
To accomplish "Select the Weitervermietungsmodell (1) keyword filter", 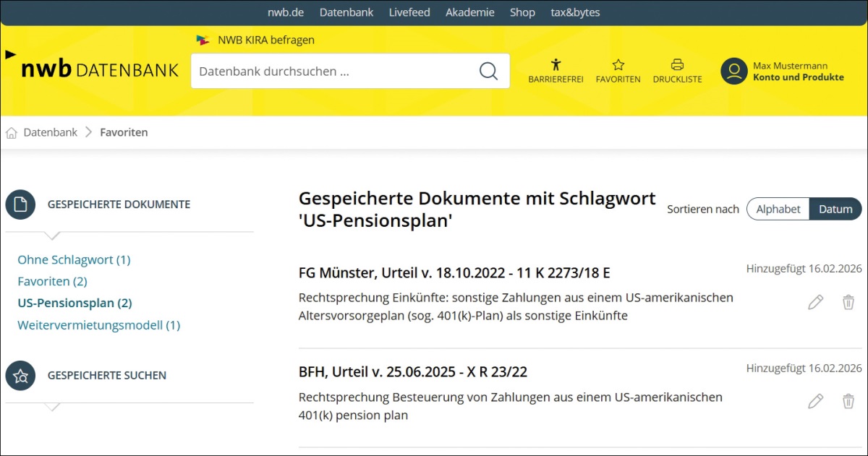I will click(x=98, y=325).
